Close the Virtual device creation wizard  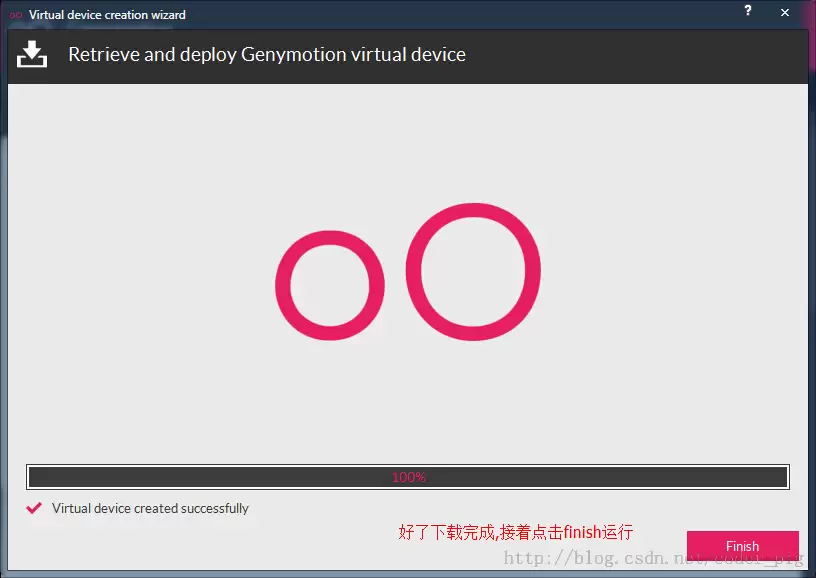(x=785, y=12)
